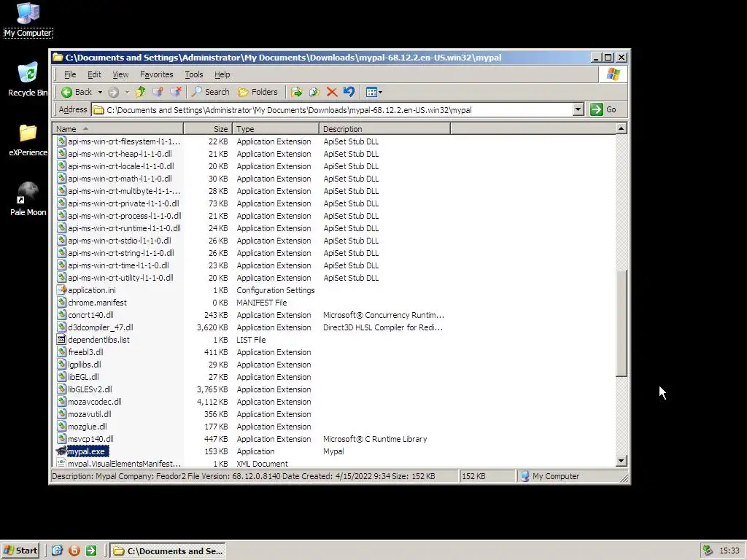This screenshot has width=747, height=560.
Task: Select file concrt140.dll
Action: click(90, 315)
